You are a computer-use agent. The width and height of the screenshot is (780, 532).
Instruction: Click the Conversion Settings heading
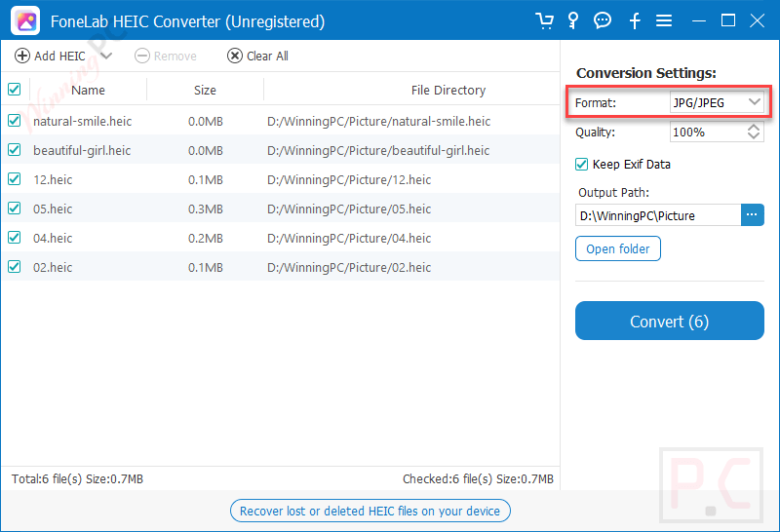coord(646,73)
